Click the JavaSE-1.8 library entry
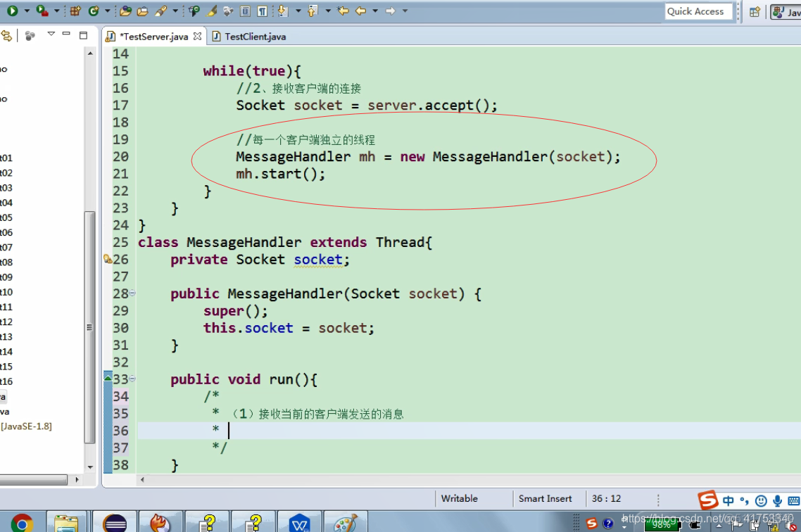This screenshot has height=532, width=801. pyautogui.click(x=26, y=426)
